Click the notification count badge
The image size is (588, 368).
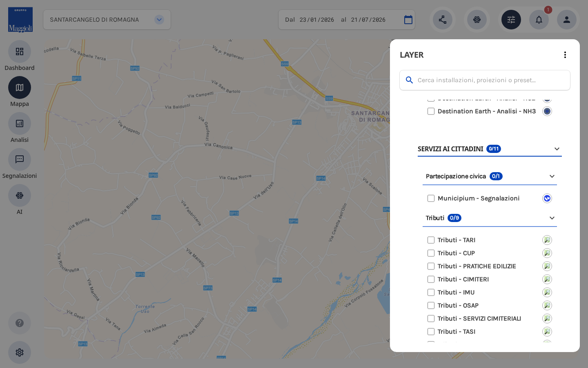click(548, 10)
